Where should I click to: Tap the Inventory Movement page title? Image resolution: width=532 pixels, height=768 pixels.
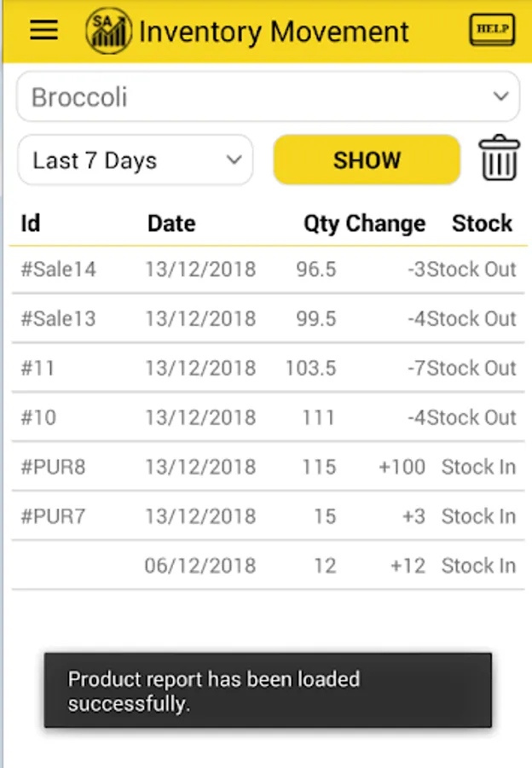tap(274, 32)
